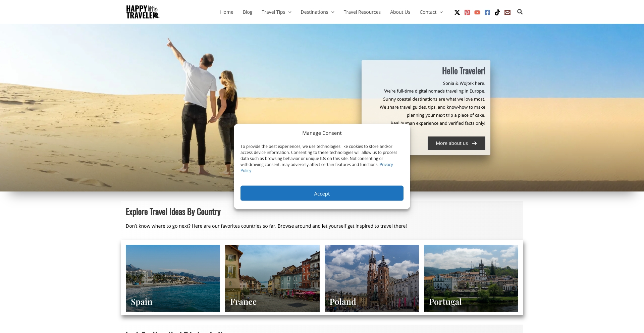Click the More about us button
Screen dimensions: 644x333
pos(456,143)
